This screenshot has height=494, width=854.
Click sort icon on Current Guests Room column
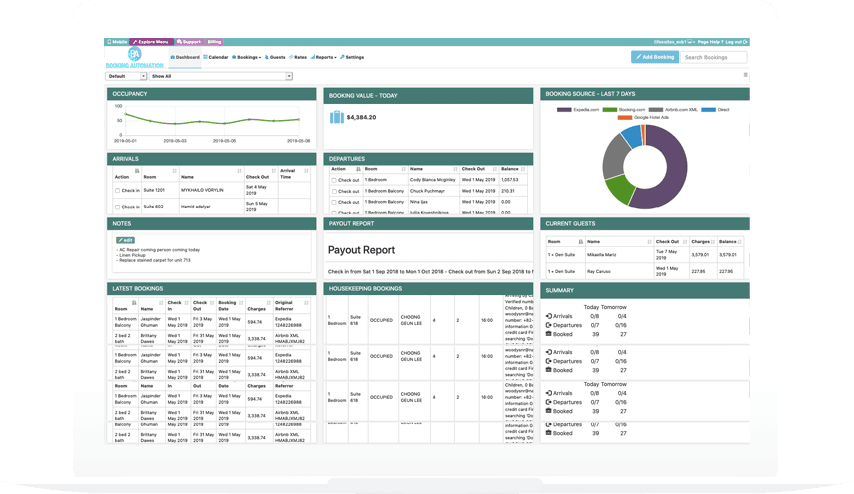click(x=579, y=241)
